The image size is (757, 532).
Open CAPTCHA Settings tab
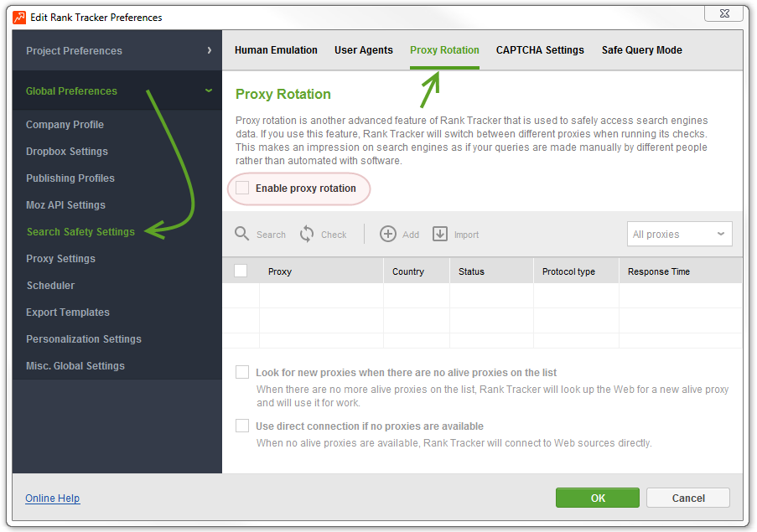point(540,50)
